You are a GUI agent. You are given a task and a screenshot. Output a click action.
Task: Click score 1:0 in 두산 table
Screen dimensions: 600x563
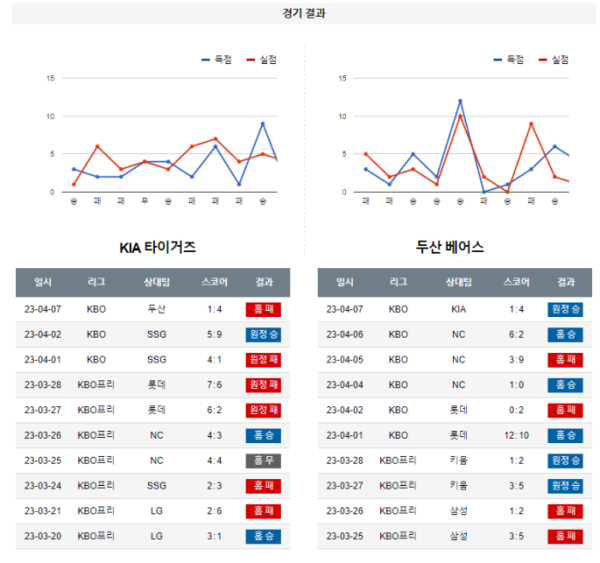point(517,385)
